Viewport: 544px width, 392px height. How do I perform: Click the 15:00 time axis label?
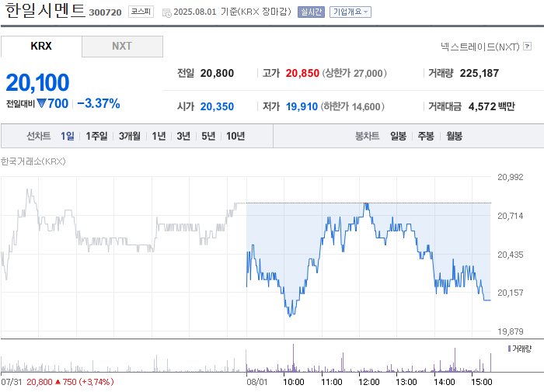coord(482,382)
